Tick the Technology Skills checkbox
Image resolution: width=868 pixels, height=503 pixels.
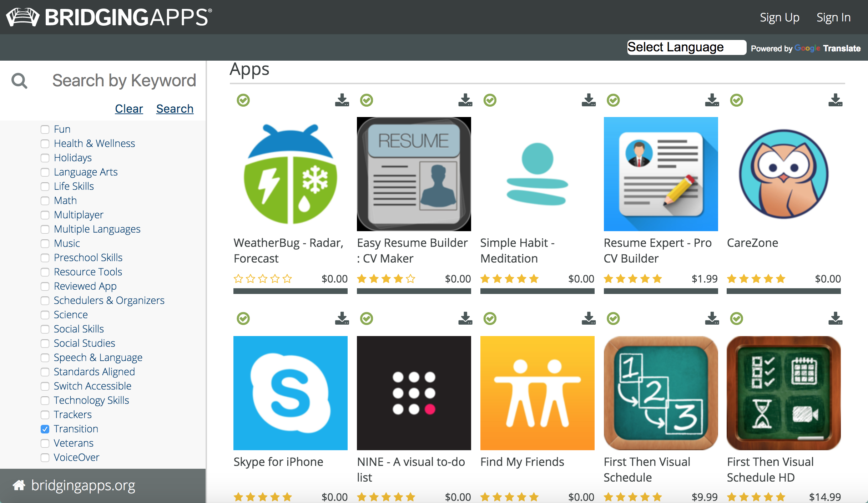[x=45, y=401]
